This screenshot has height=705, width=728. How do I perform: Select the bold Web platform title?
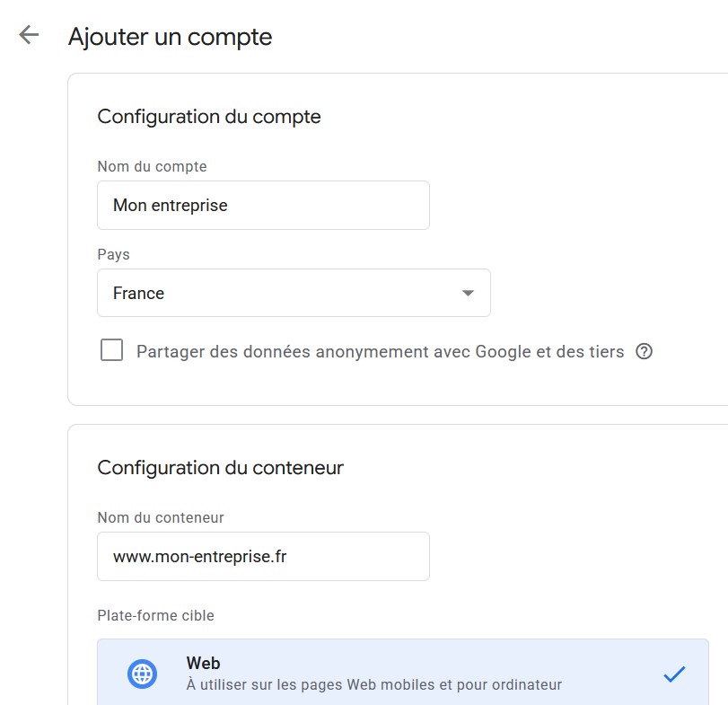204,664
